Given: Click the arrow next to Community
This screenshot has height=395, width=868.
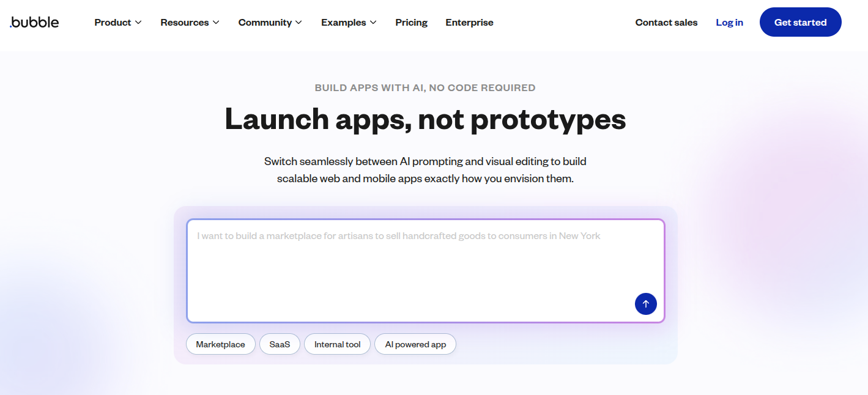Looking at the screenshot, I should coord(299,23).
